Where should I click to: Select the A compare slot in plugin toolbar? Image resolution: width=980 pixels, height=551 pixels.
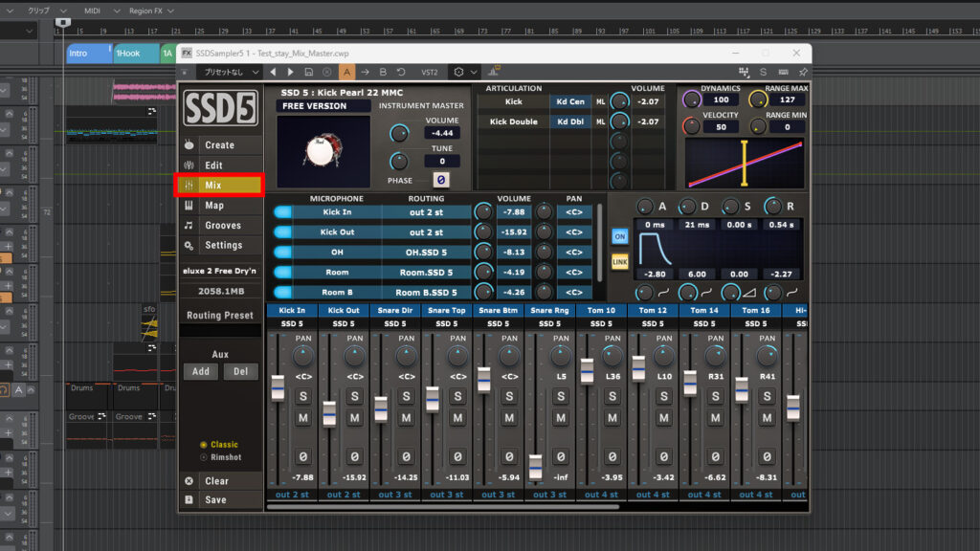tap(346, 72)
